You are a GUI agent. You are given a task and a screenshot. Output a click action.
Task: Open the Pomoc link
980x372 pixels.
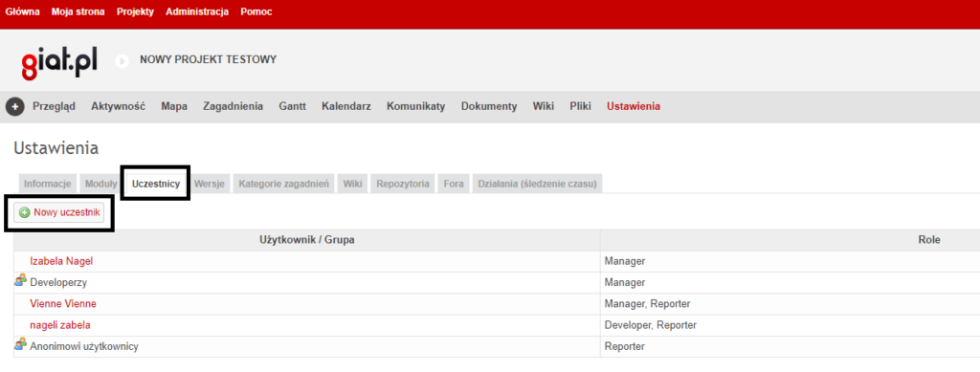pos(256,11)
